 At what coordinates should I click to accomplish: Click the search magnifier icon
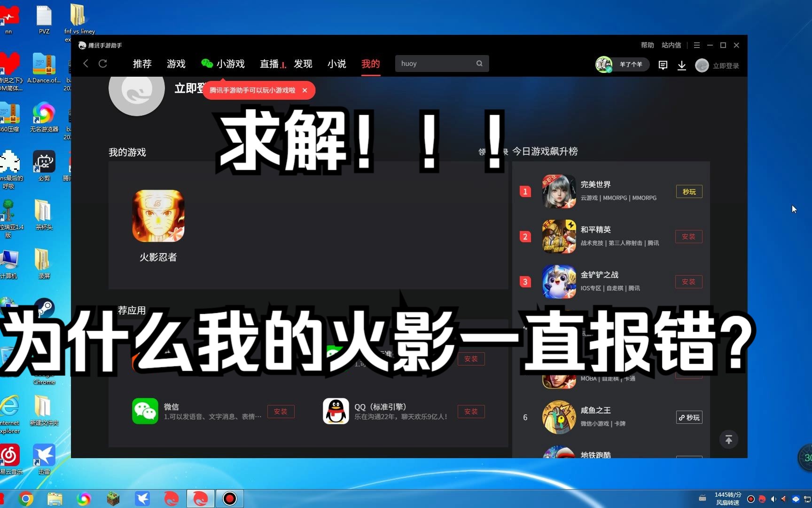tap(479, 63)
